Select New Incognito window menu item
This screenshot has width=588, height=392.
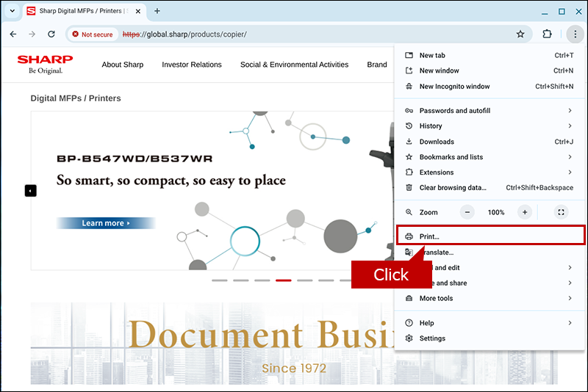(490, 87)
